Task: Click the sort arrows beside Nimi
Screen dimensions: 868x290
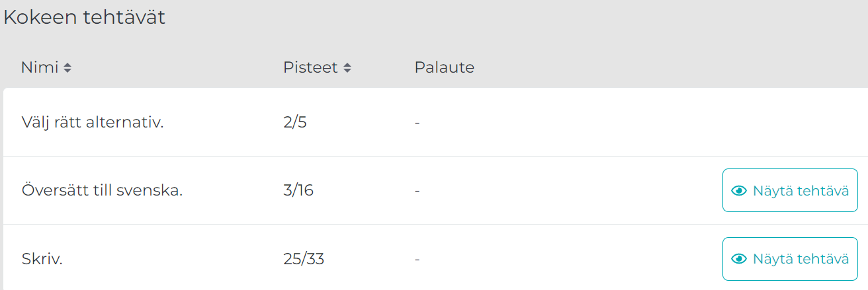Action: (x=67, y=68)
